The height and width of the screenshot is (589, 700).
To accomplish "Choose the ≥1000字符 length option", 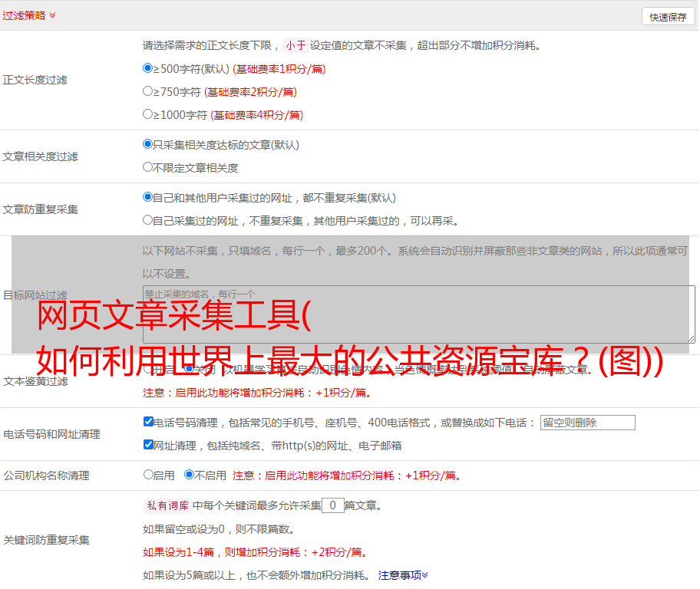I will (x=148, y=114).
